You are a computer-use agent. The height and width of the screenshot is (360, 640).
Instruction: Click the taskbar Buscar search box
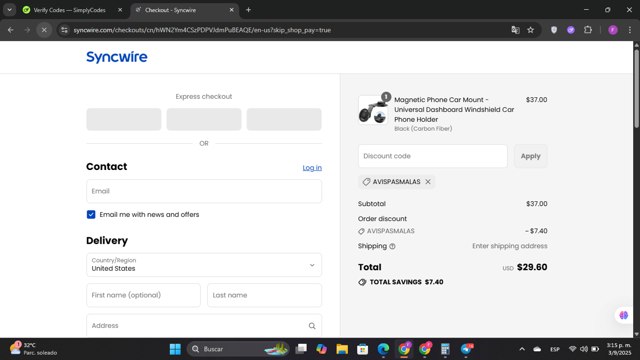(238, 349)
